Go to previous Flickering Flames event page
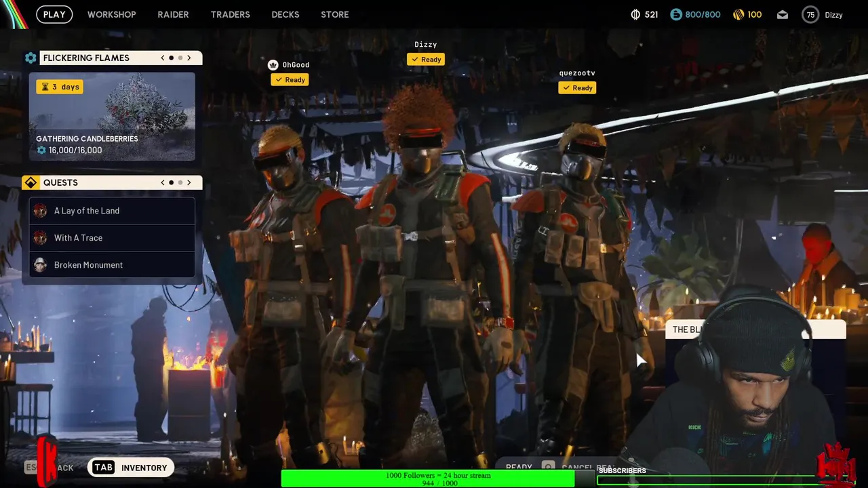 [x=163, y=58]
